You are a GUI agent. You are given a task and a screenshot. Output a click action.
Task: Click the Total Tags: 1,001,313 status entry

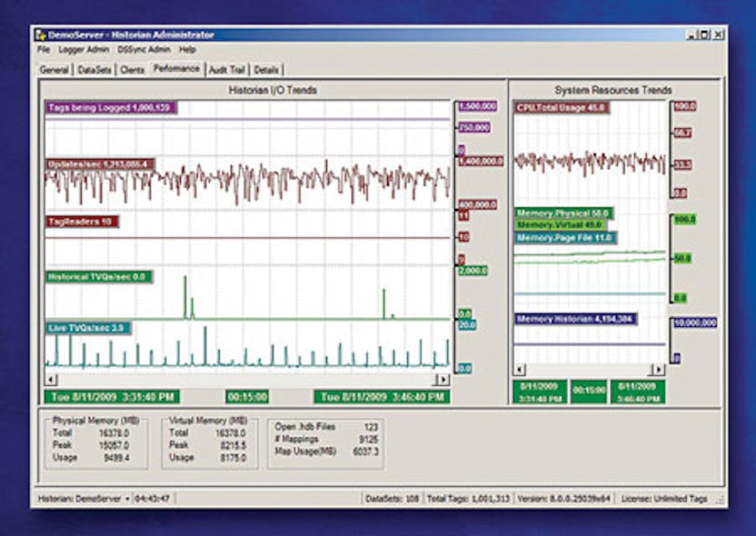click(x=468, y=499)
